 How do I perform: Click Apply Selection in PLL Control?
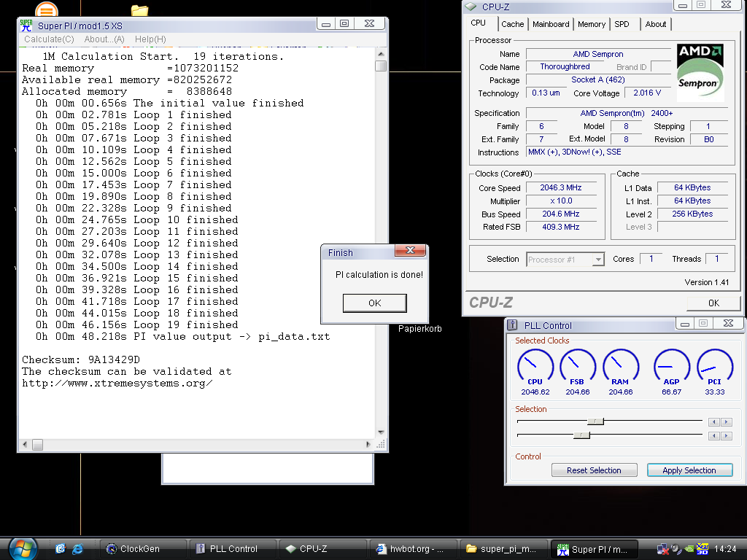tap(689, 470)
